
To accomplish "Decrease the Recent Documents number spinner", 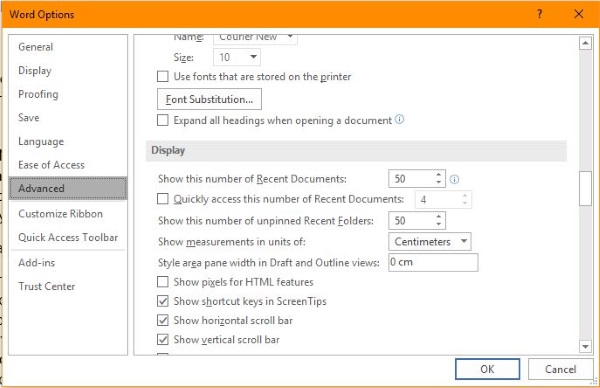I will (439, 183).
